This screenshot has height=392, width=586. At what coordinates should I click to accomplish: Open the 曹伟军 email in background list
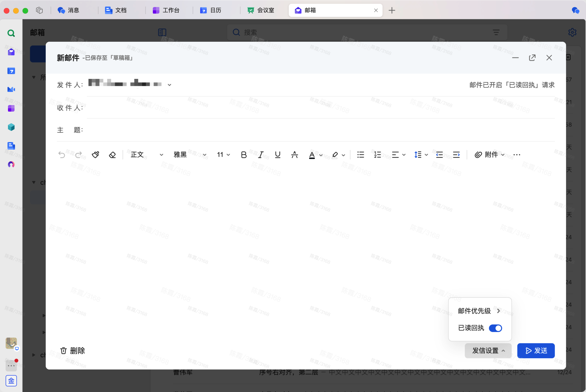pyautogui.click(x=372, y=372)
